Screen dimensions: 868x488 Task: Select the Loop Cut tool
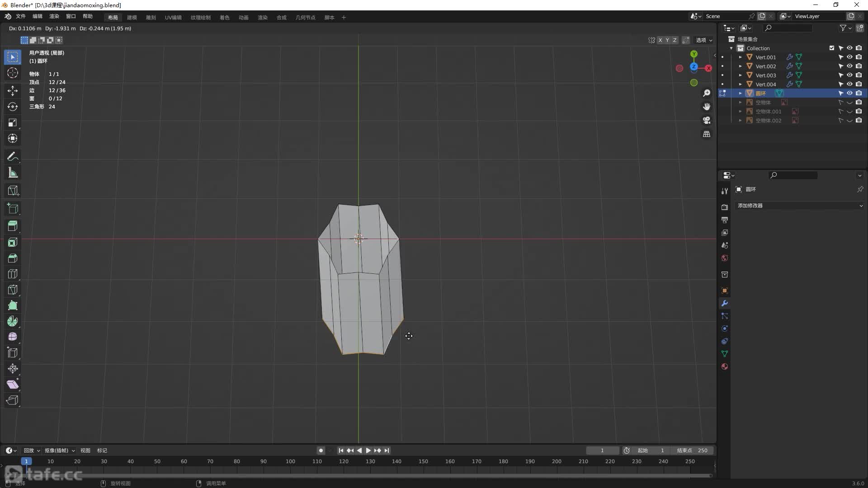tap(13, 274)
